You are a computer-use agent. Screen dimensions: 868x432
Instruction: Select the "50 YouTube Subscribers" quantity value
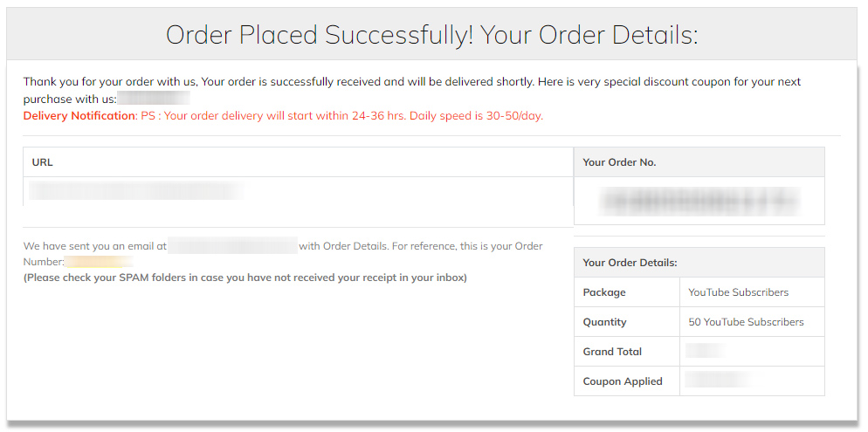pos(746,322)
